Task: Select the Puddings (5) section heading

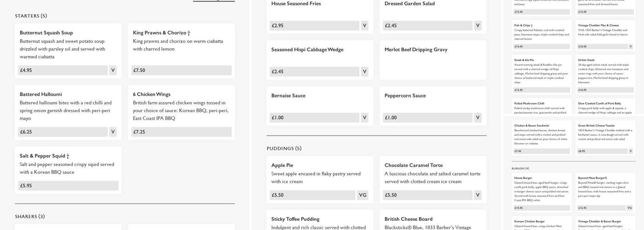Action: pyautogui.click(x=284, y=149)
